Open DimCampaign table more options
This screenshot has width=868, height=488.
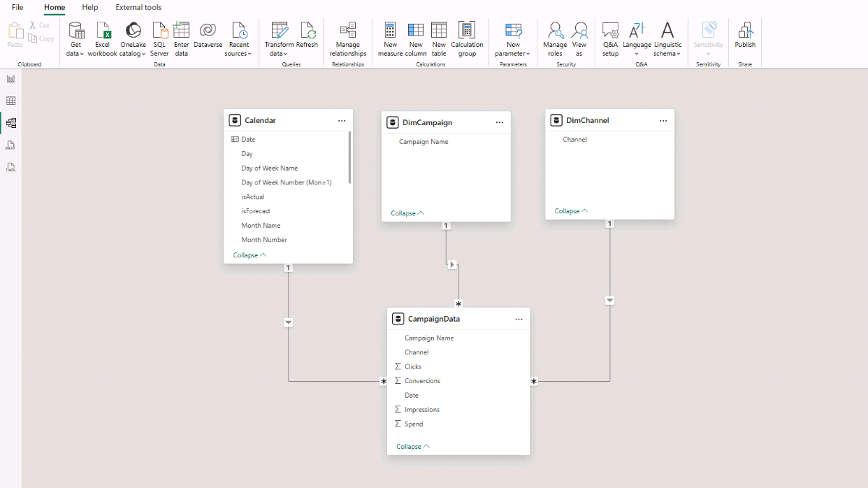tap(499, 123)
